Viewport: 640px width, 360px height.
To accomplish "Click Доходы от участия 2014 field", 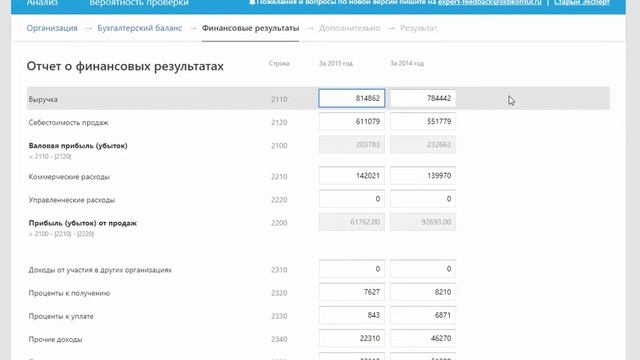I will pyautogui.click(x=423, y=269).
